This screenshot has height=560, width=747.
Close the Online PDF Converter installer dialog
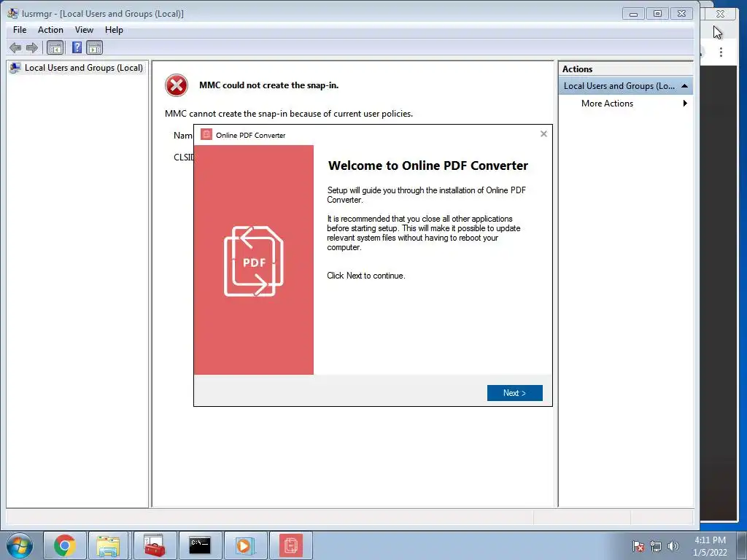(543, 134)
